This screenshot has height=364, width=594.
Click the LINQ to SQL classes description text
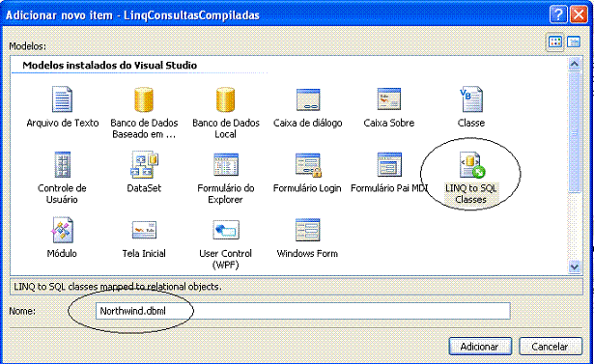pos(118,287)
